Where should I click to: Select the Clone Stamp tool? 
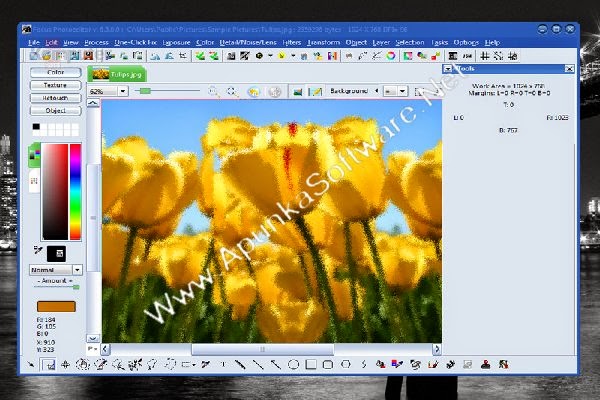coord(485,364)
